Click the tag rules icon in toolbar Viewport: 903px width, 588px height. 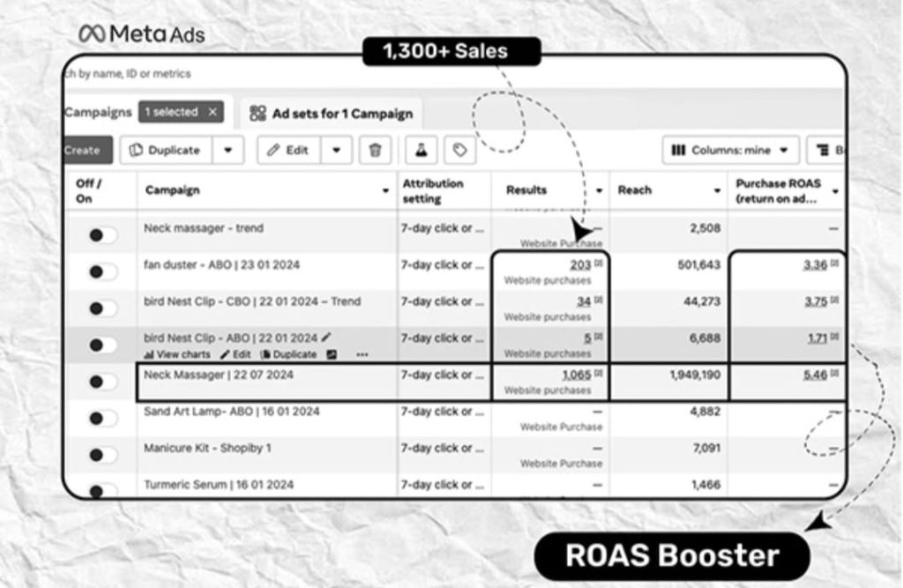pos(459,151)
